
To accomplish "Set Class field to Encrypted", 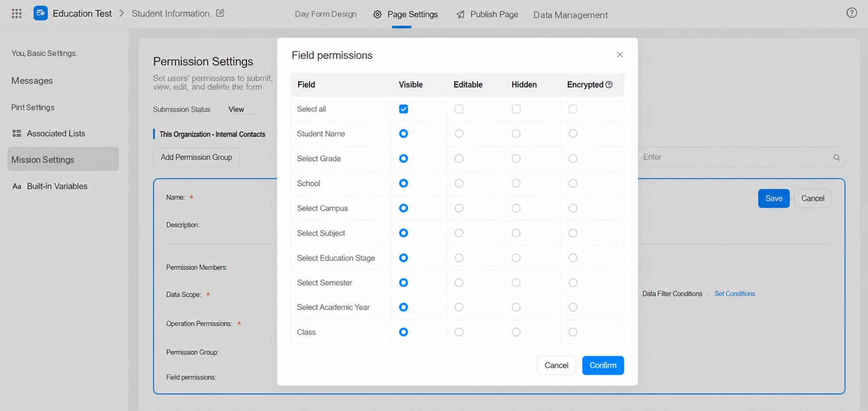I will 573,332.
